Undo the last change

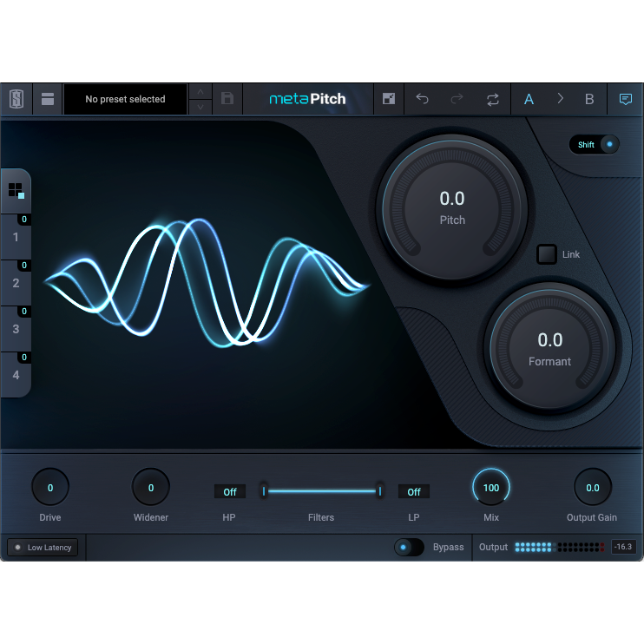[x=423, y=99]
